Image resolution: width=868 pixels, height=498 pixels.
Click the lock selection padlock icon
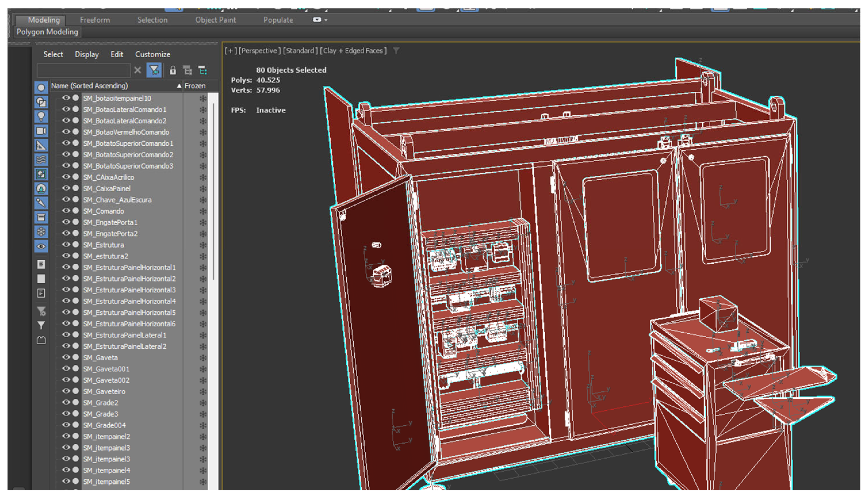173,71
